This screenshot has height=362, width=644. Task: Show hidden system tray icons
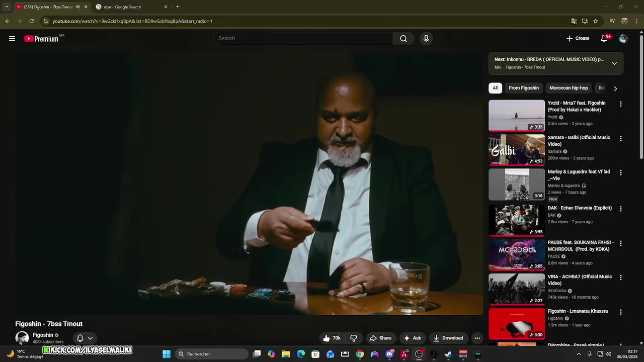coord(579,354)
